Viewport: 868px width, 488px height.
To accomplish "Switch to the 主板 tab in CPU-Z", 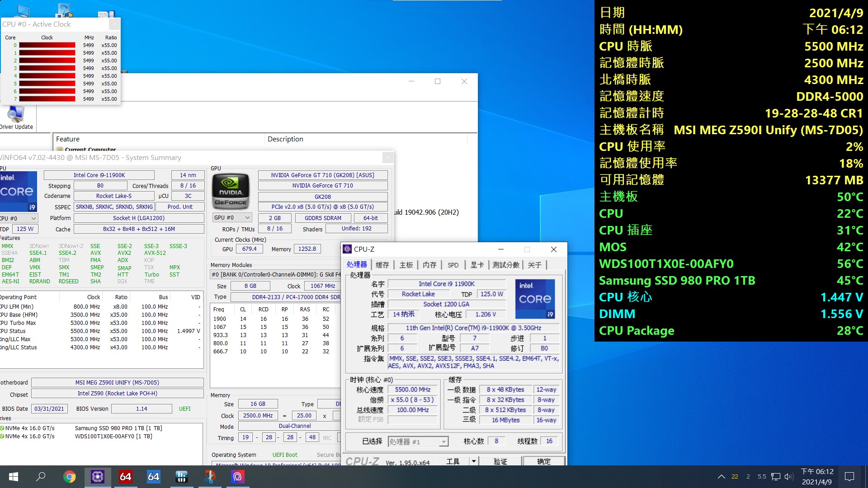I will (406, 265).
